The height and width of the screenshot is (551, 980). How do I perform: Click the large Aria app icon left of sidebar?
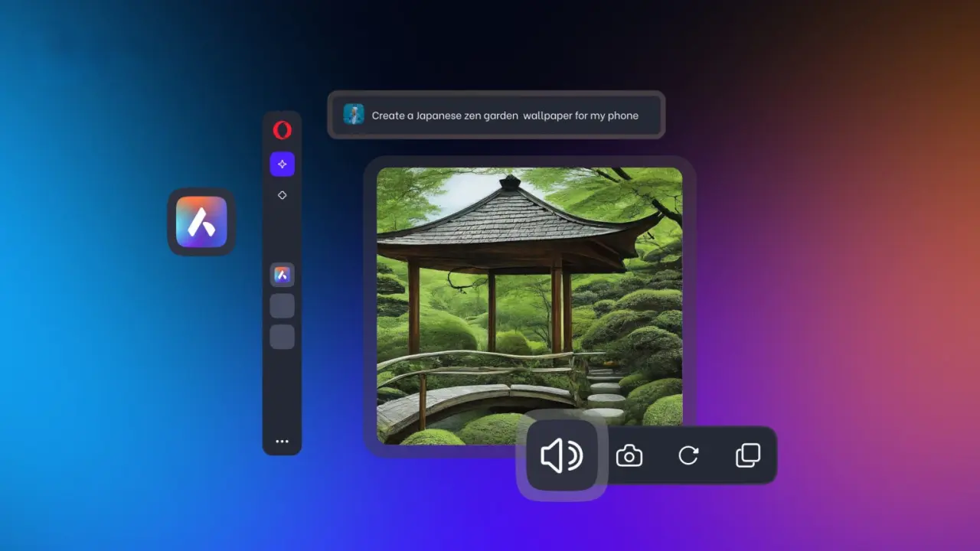tap(201, 222)
